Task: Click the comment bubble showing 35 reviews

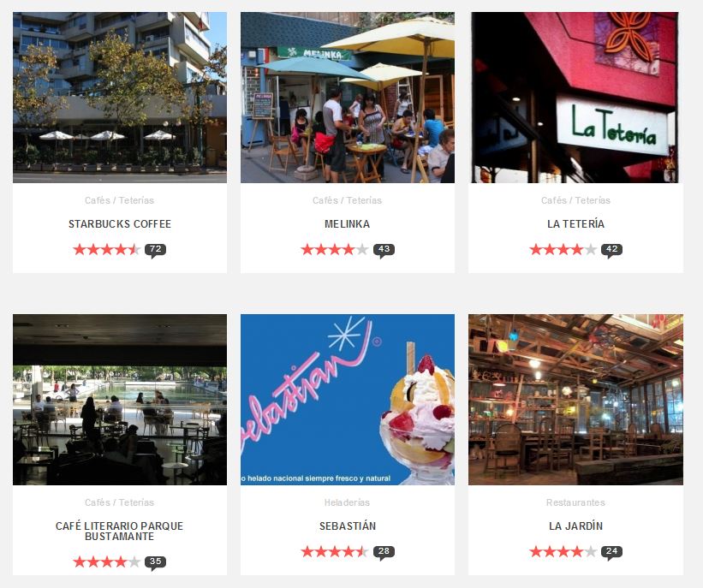Action: 155,562
